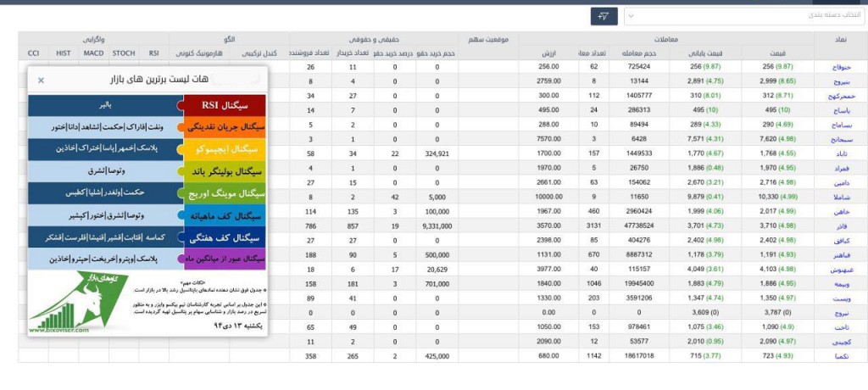
Task: Click the یکشنبه ۱۳ دی ۹۴ date text
Action: [x=239, y=326]
